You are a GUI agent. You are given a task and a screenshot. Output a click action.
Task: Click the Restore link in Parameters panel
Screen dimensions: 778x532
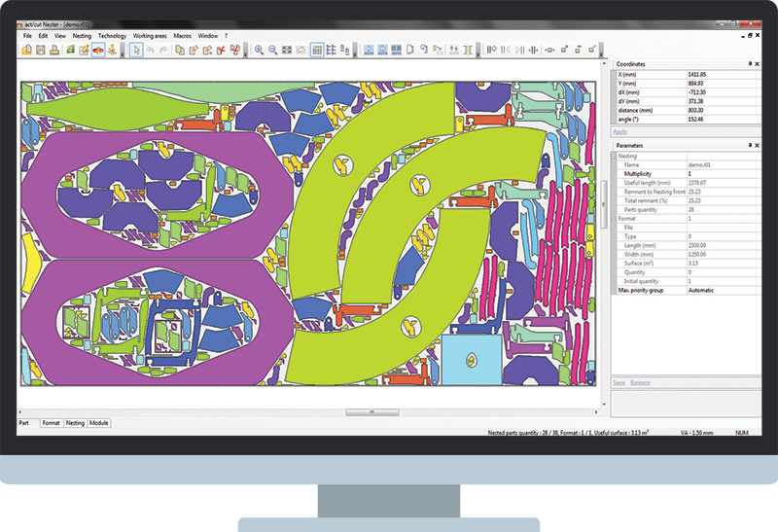(640, 383)
